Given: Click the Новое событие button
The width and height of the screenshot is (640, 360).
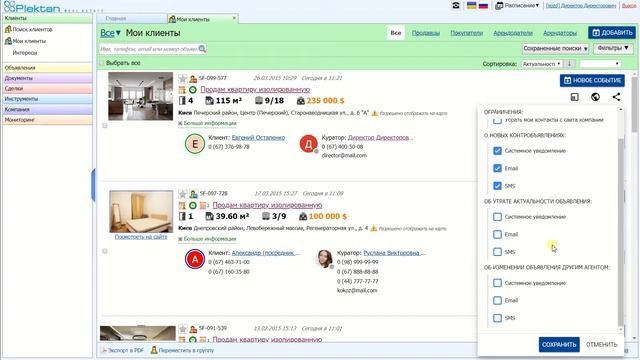Looking at the screenshot, I should tap(592, 80).
